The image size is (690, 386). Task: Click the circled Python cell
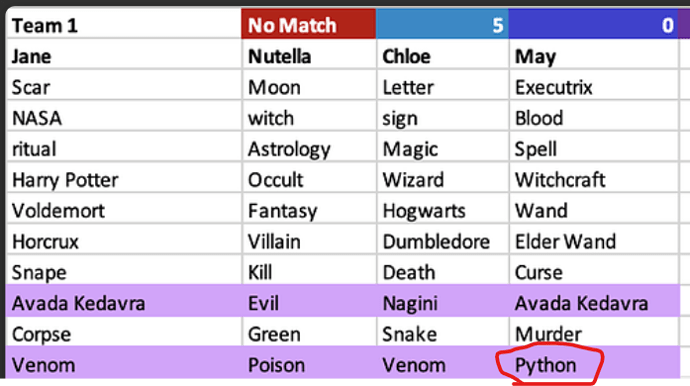click(x=593, y=363)
